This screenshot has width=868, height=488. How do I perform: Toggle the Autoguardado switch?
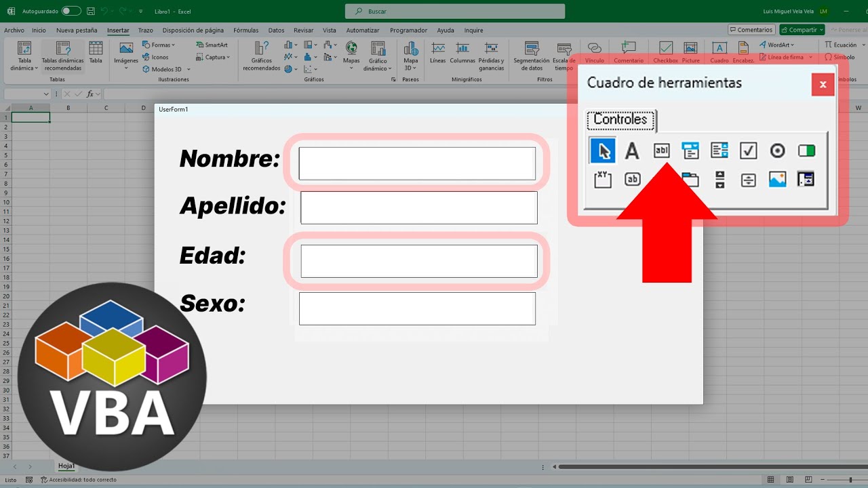click(71, 12)
